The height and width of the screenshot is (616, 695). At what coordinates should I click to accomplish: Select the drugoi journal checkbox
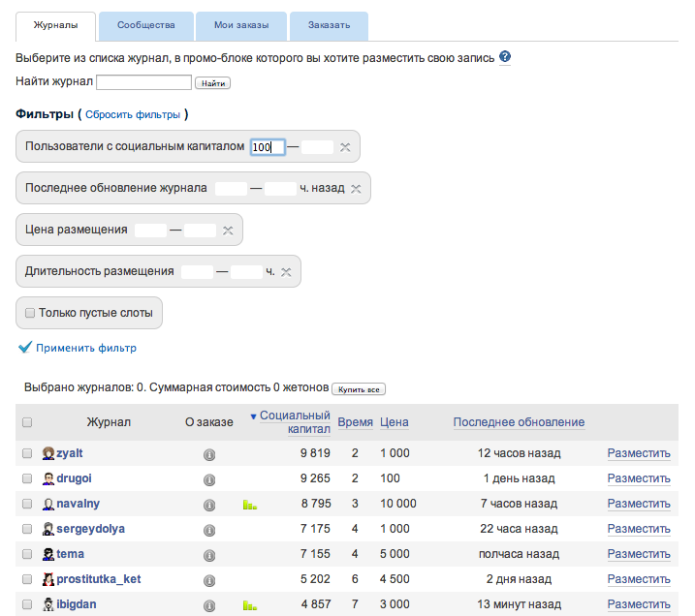click(27, 478)
